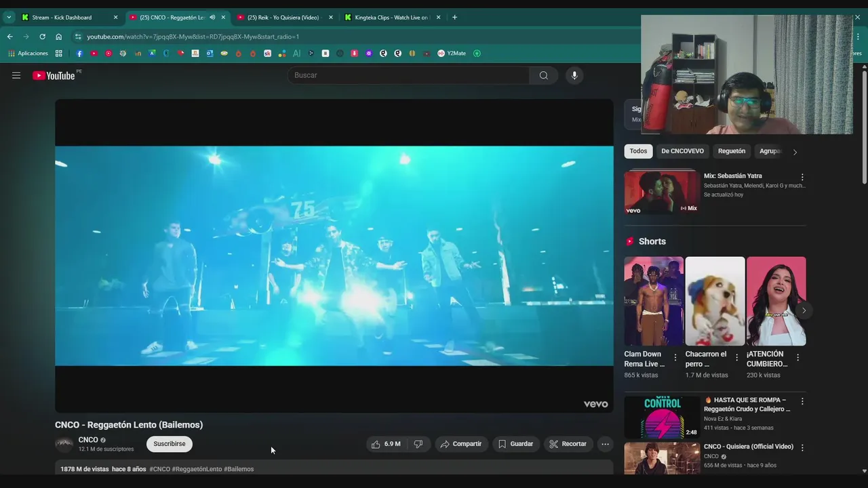Viewport: 868px width, 488px height.
Task: Click the Guardar save button
Action: tap(516, 444)
